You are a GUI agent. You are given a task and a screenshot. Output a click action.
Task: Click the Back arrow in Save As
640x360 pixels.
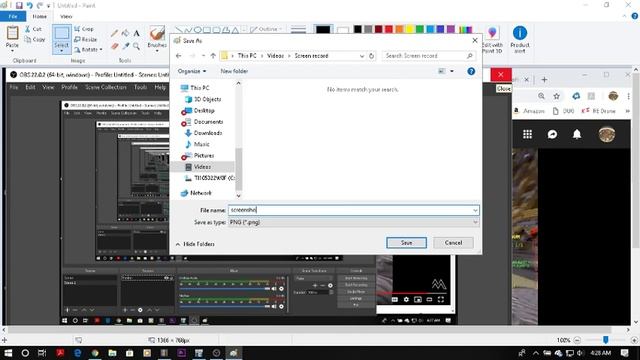click(x=178, y=56)
